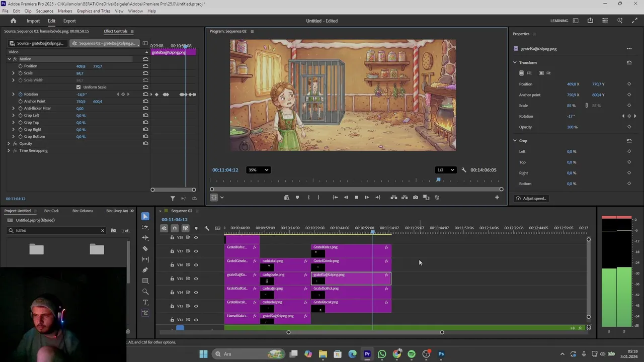Open the Bin: Oduncu tab

point(83,211)
